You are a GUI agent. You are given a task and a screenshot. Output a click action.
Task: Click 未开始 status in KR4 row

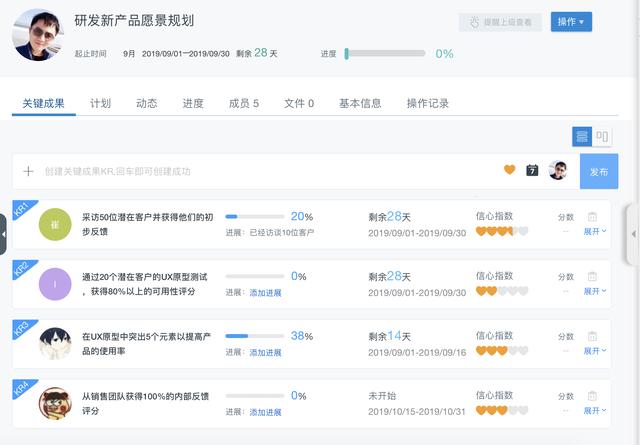click(382, 396)
